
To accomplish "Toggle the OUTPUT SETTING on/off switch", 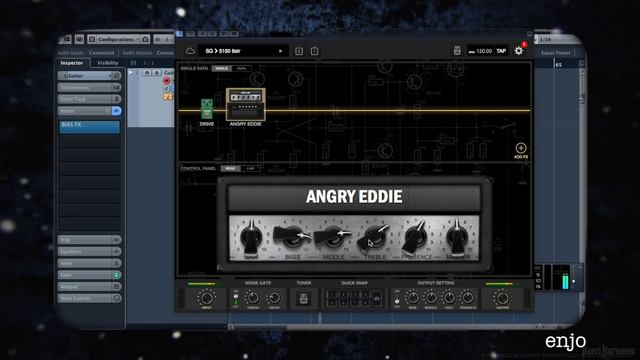I will click(397, 298).
